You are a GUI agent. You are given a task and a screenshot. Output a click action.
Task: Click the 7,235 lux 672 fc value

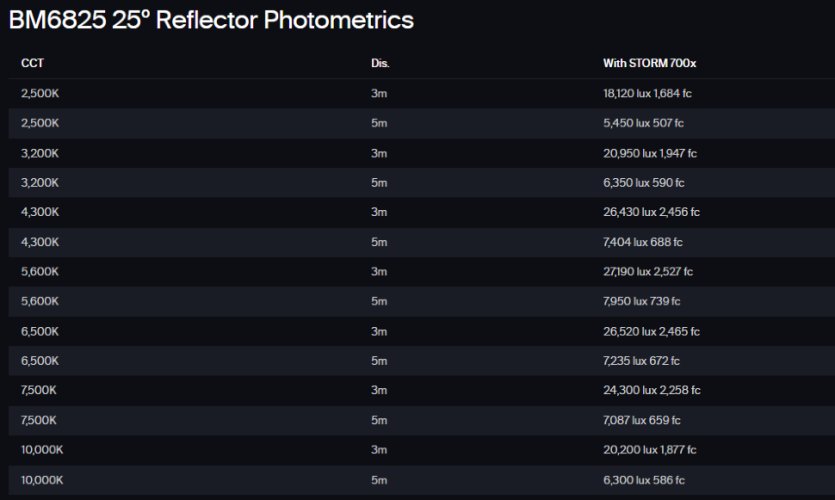pos(643,361)
